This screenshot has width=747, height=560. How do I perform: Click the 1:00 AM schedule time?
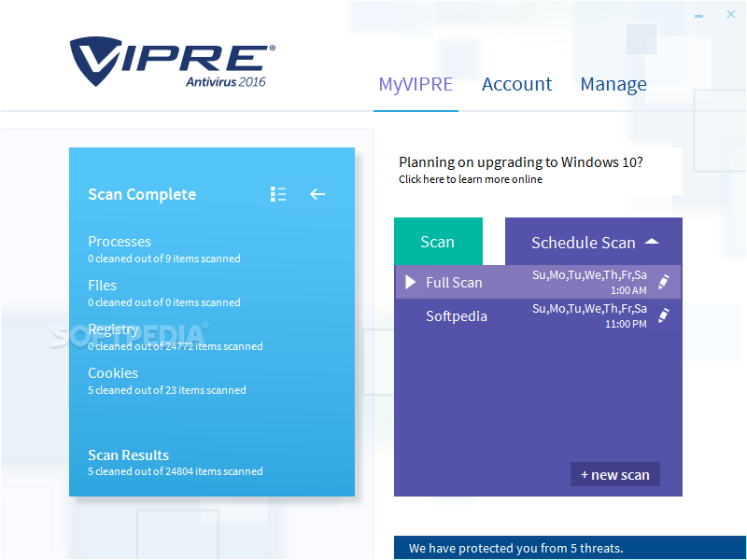coord(628,290)
